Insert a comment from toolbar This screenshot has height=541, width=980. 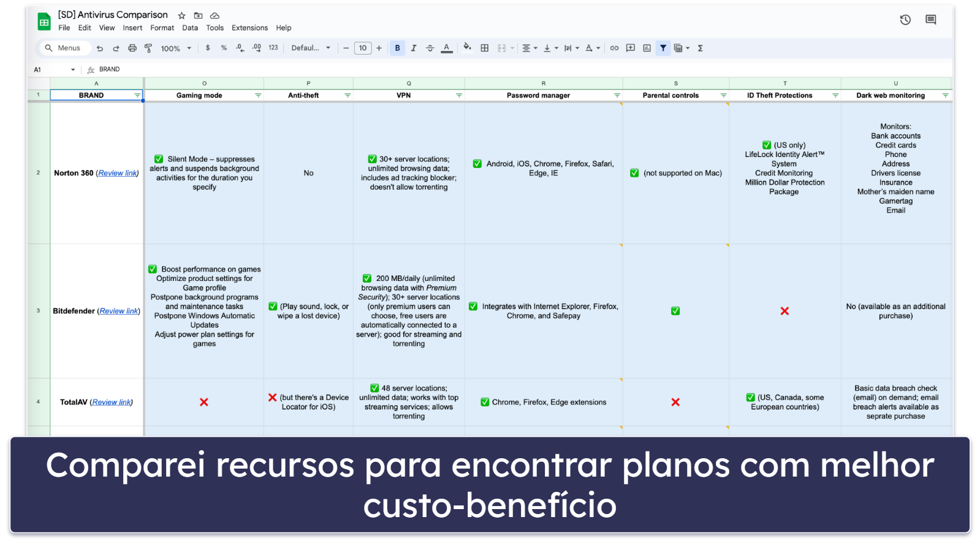(x=631, y=48)
